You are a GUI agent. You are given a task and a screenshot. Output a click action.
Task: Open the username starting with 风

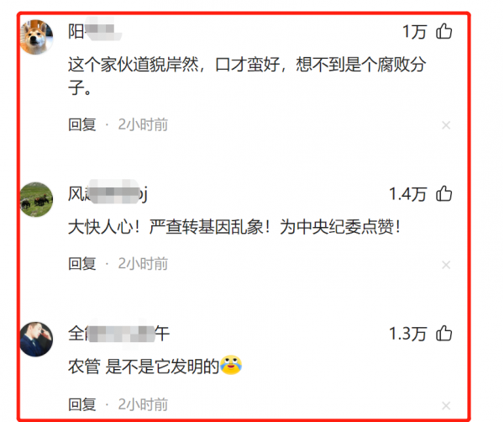tap(108, 194)
